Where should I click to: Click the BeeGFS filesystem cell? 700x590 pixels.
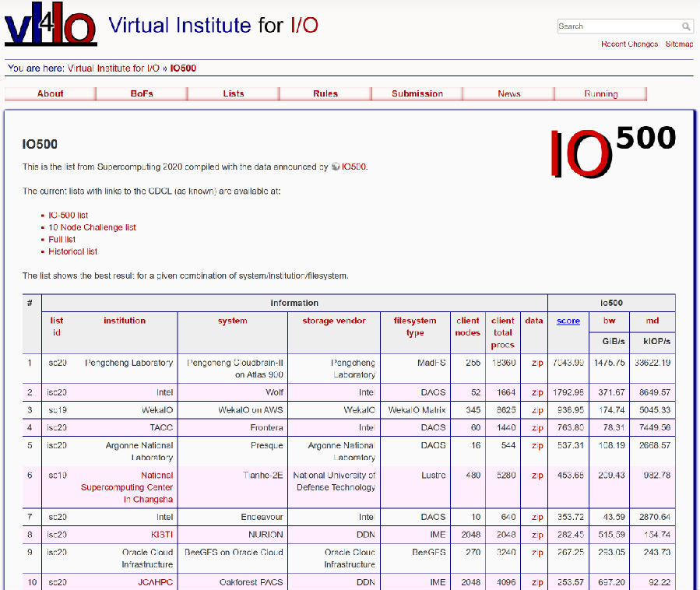point(428,553)
